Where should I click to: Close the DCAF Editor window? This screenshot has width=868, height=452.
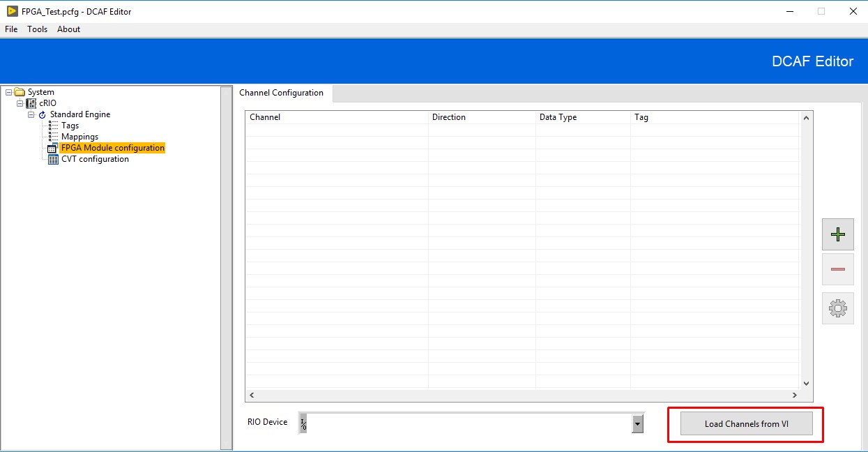coord(853,11)
